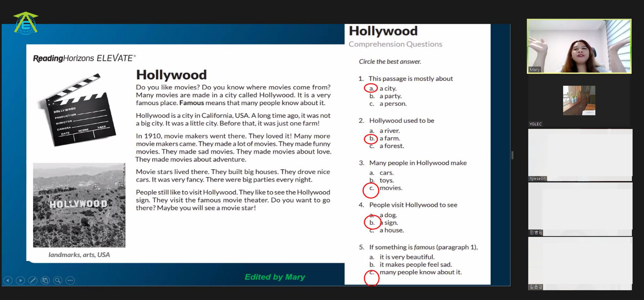Screen dimensions: 644x300
Task: Choose answer "many people know about it."
Action: (421, 272)
